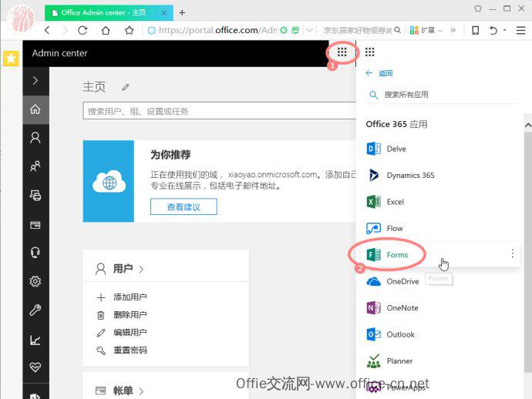Click the app launcher grid icon in flyout panel
Screen dimensions: 532x399
370,52
